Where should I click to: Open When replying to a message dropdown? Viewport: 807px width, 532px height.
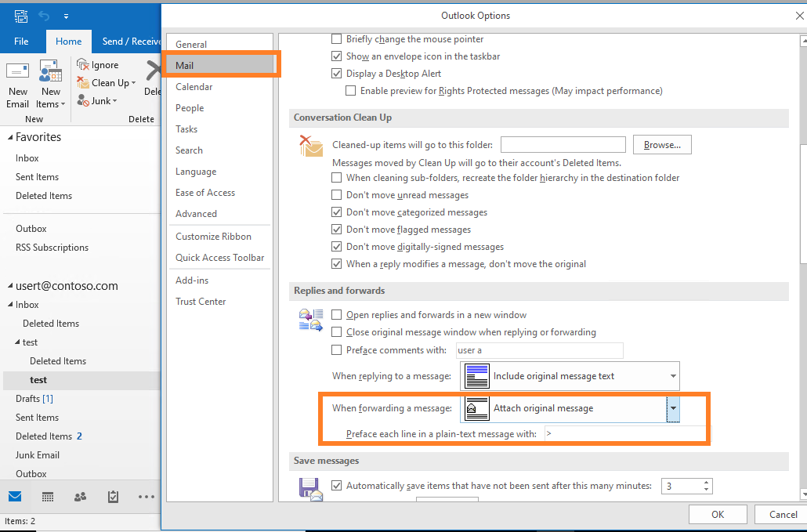click(570, 376)
